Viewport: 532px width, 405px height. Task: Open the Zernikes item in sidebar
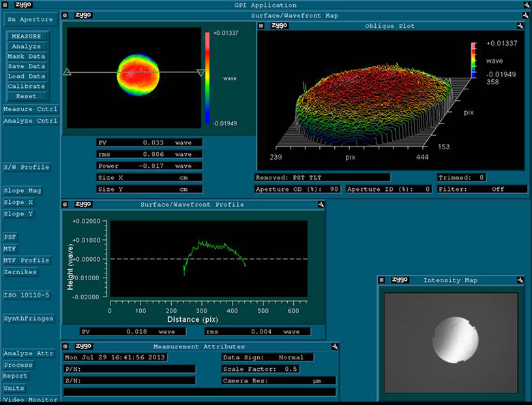[20, 272]
